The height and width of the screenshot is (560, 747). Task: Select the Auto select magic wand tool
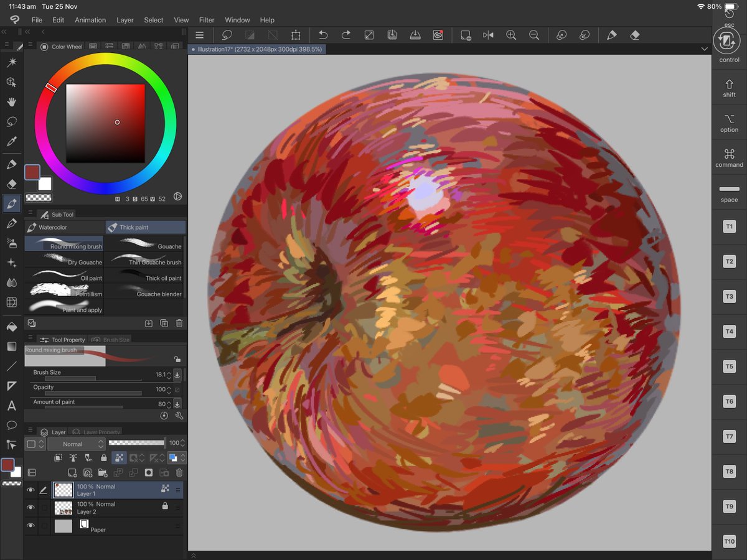tap(11, 62)
